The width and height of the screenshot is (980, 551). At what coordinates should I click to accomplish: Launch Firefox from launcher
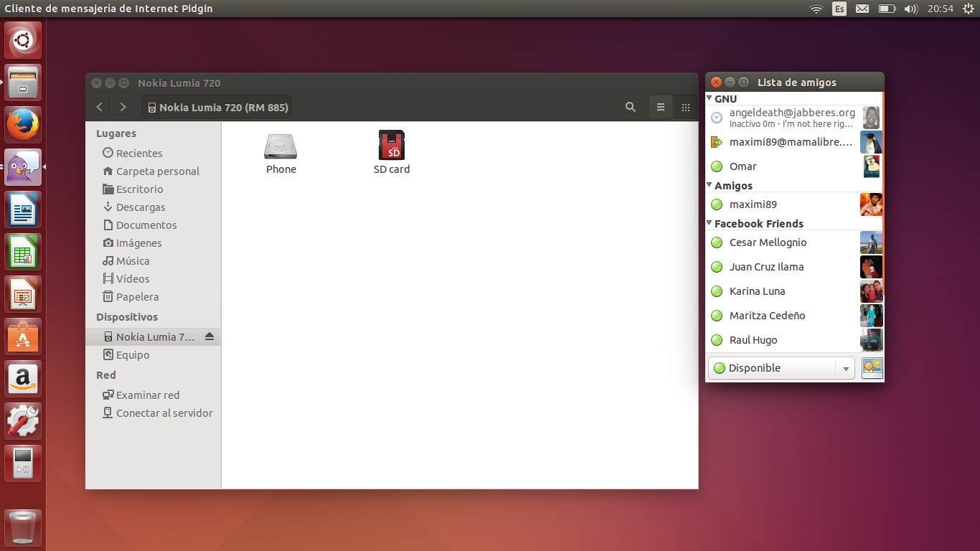tap(23, 125)
